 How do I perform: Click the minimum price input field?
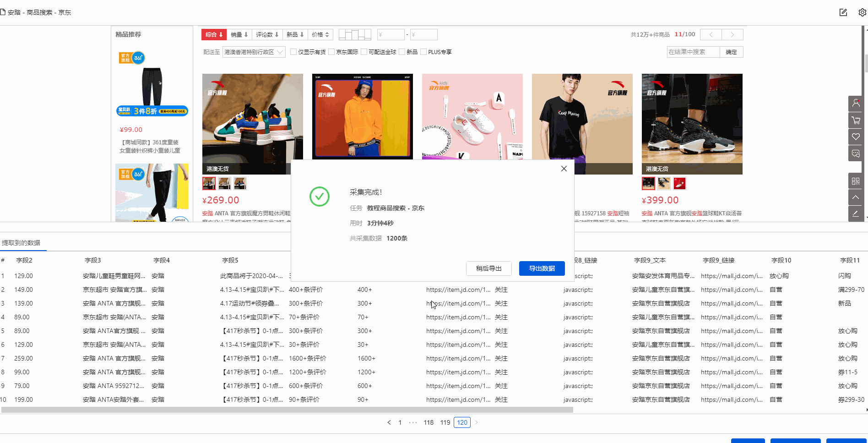pos(391,34)
